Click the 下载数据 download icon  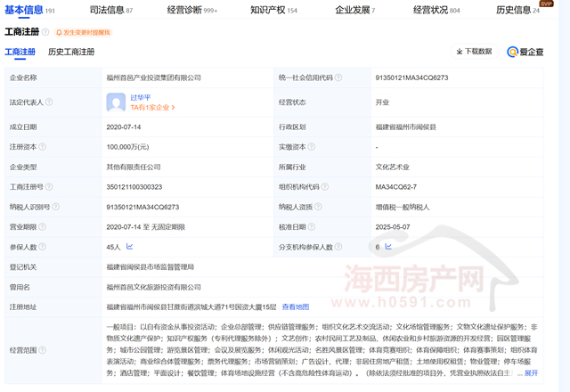[x=460, y=52]
